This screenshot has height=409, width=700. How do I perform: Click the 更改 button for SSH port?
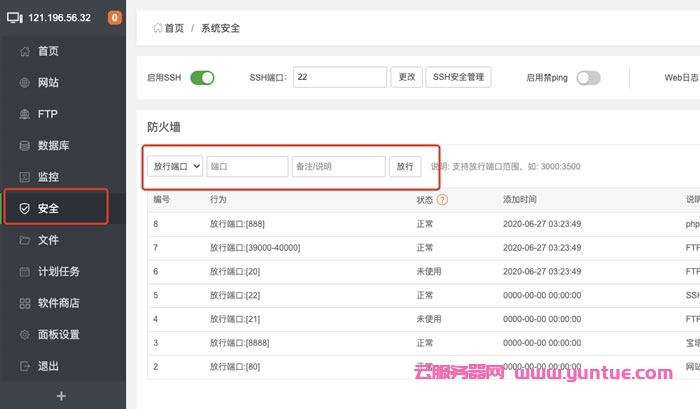(x=406, y=77)
